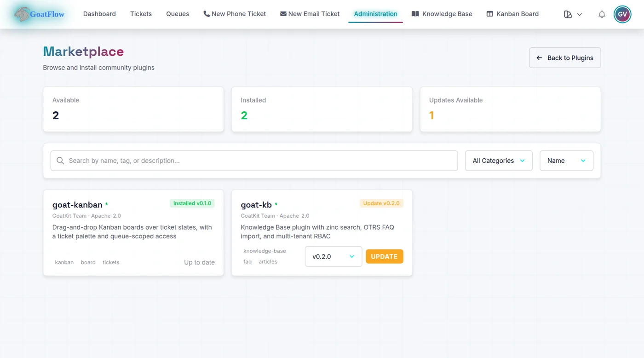Click the knowledge-base tag
644x358 pixels.
[264, 251]
